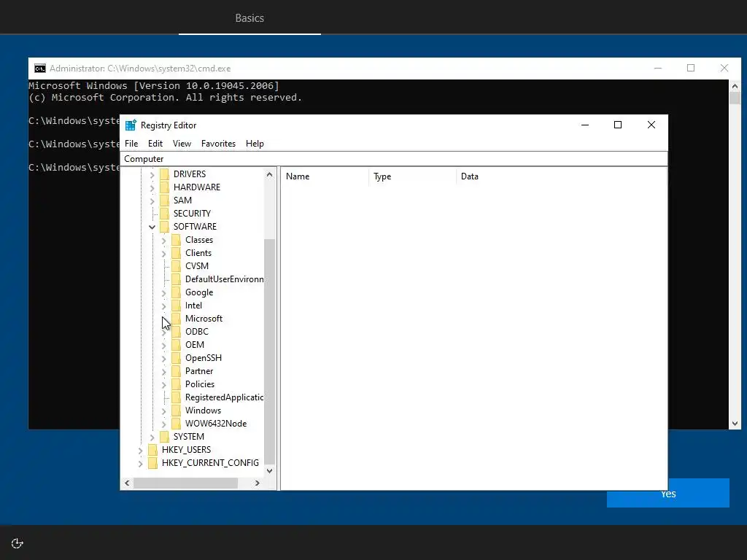
Task: Expand the WOW6432Node subkey
Action: tap(164, 424)
